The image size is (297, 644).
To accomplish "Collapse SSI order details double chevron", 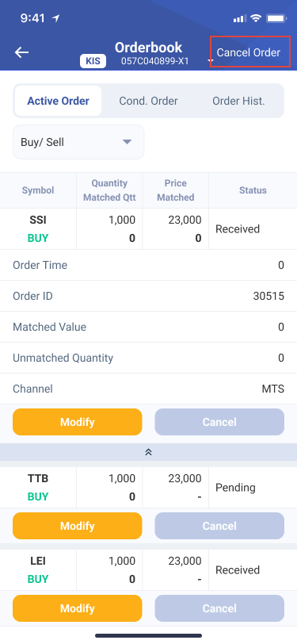I will click(149, 452).
